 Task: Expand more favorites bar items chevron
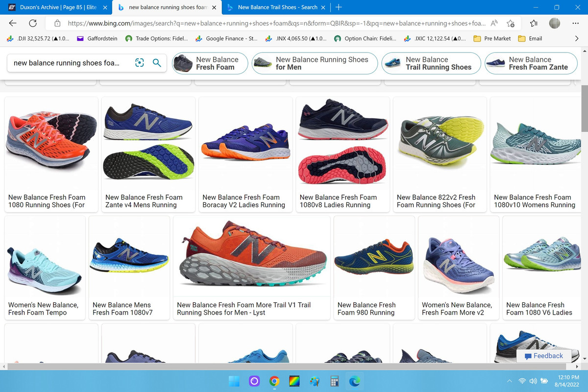coord(577,38)
